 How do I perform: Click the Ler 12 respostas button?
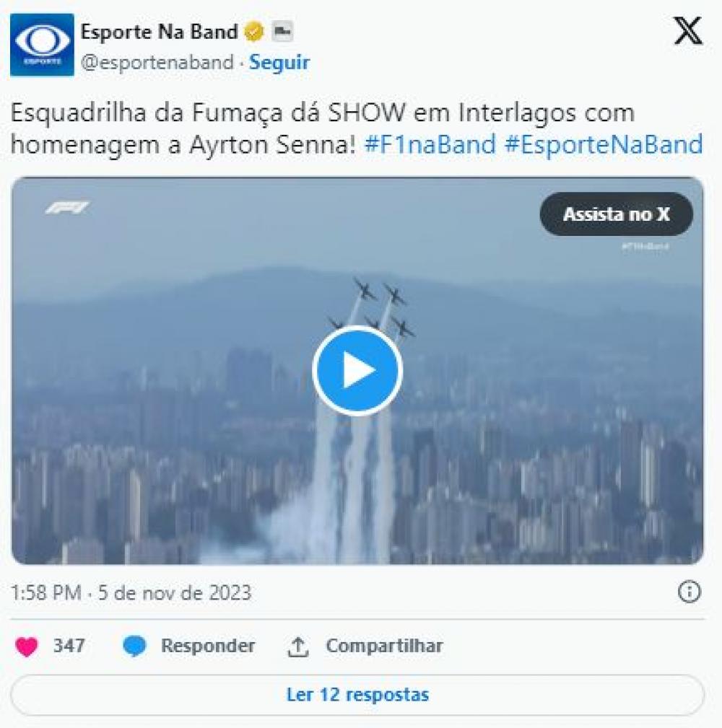(357, 695)
